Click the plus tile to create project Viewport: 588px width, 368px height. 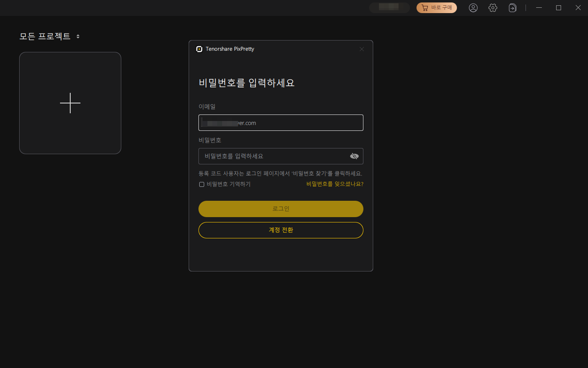pyautogui.click(x=70, y=103)
